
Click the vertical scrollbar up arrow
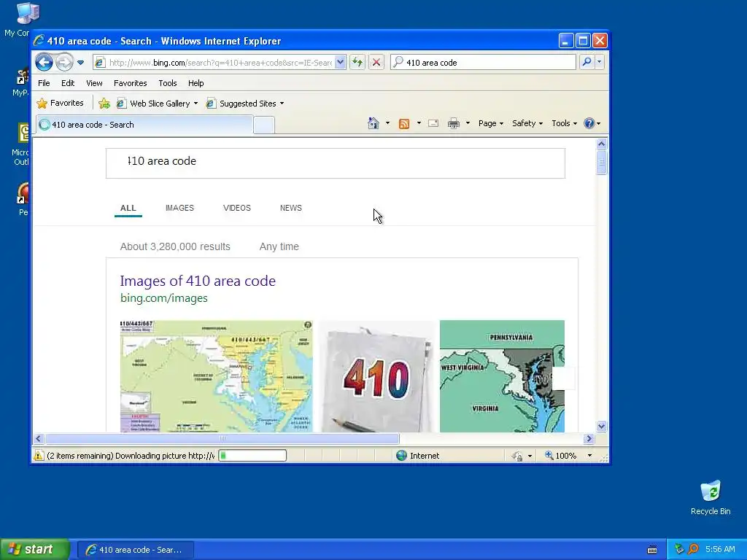pos(601,144)
